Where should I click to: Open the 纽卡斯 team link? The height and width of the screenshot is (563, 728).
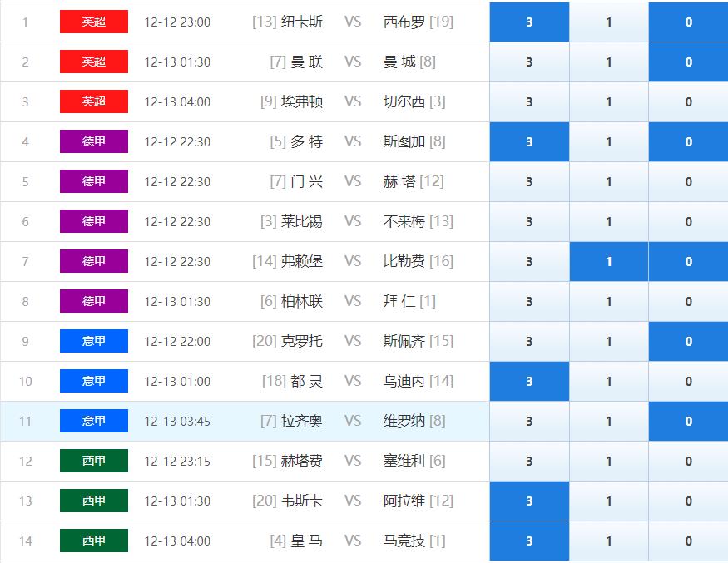[302, 22]
